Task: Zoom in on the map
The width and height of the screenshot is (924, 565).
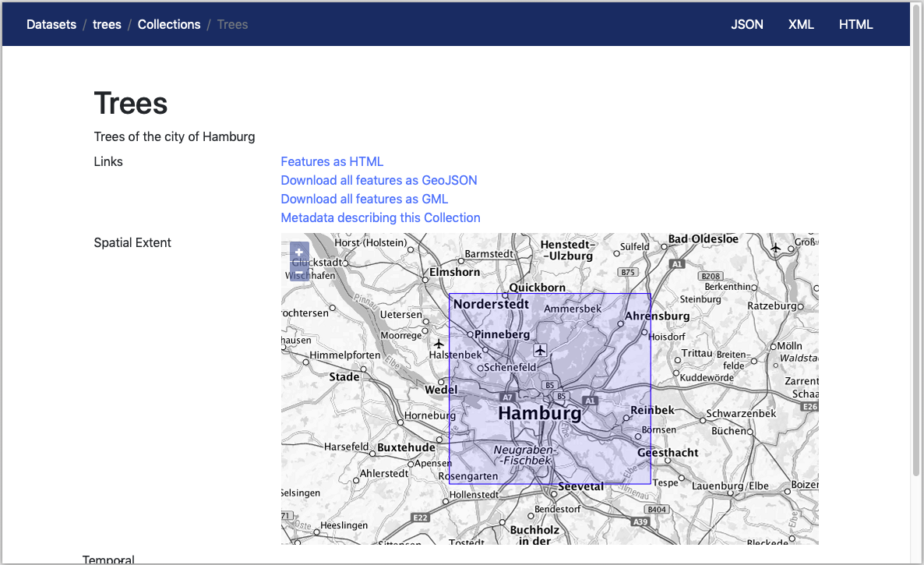Action: [299, 252]
